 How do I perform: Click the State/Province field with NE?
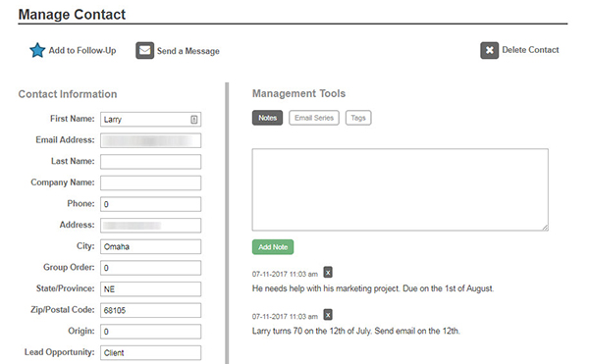point(150,289)
